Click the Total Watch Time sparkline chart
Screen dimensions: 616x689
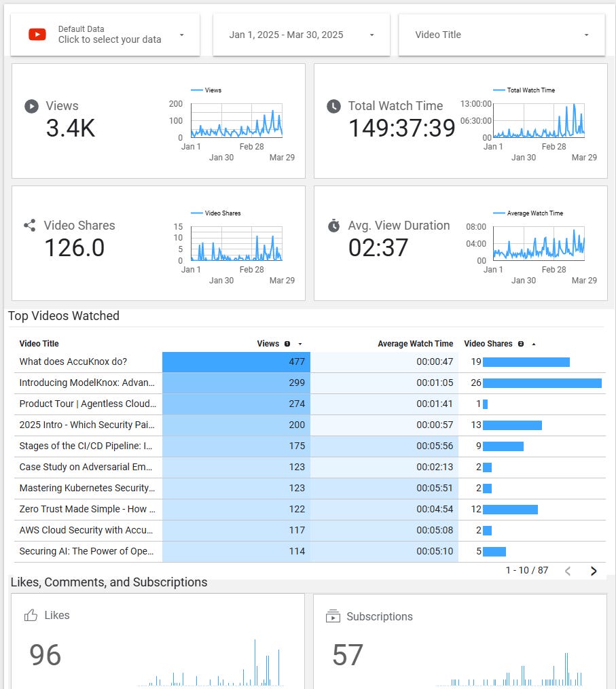[539, 120]
